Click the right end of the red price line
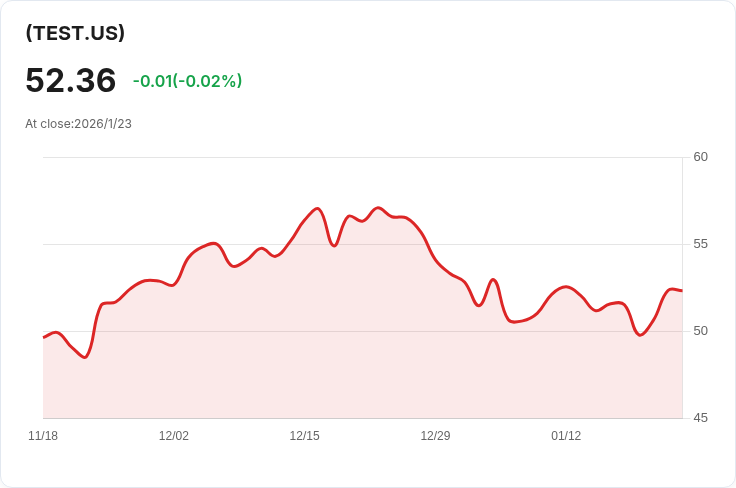Image resolution: width=736 pixels, height=488 pixels. pos(681,290)
